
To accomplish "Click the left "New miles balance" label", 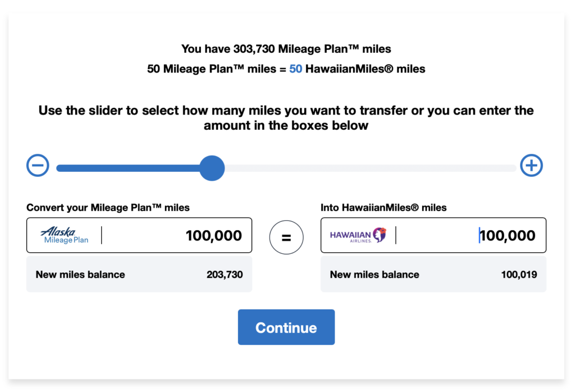I will point(80,275).
